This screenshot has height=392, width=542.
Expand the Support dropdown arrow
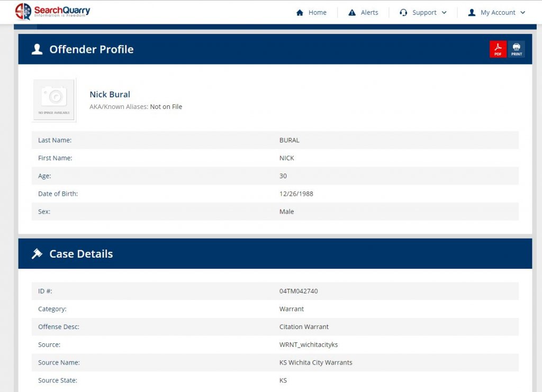coord(444,13)
